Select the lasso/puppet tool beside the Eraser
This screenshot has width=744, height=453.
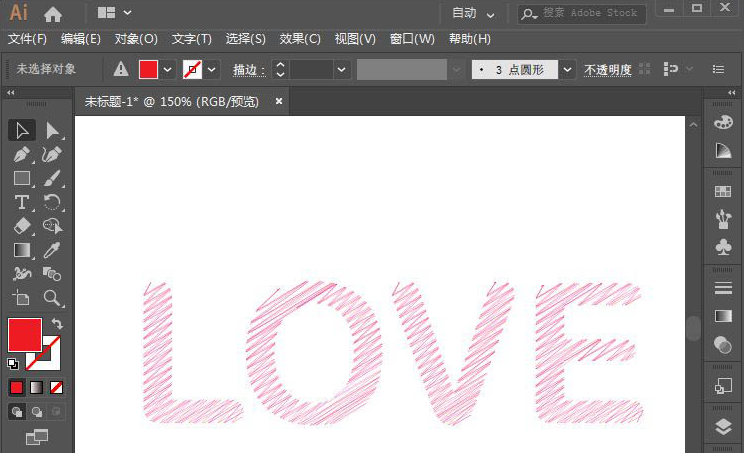(52, 226)
